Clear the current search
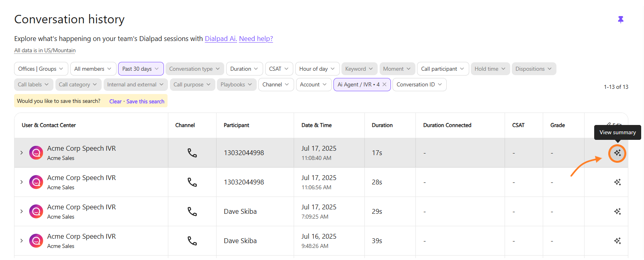Image resolution: width=644 pixels, height=260 pixels. pyautogui.click(x=115, y=101)
